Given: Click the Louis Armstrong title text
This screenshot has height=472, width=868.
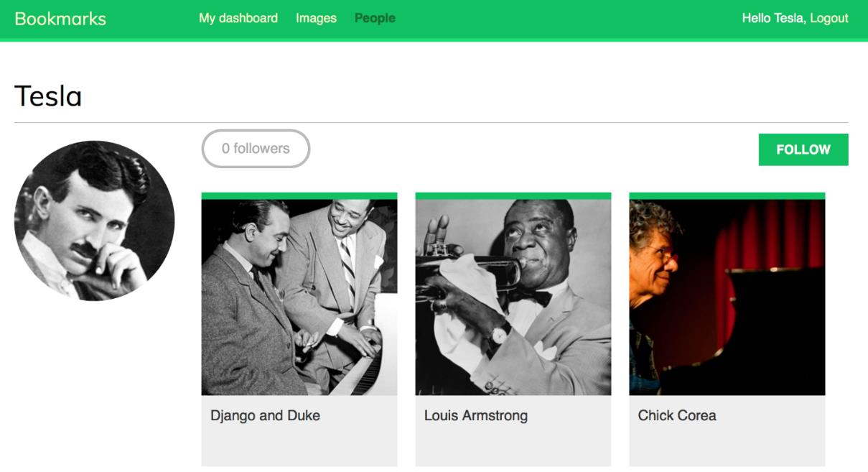Looking at the screenshot, I should click(475, 416).
